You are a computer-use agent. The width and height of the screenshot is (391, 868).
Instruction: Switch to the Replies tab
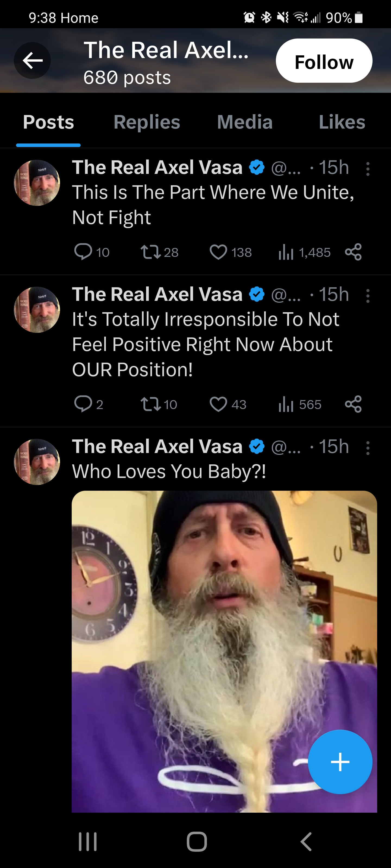point(147,122)
